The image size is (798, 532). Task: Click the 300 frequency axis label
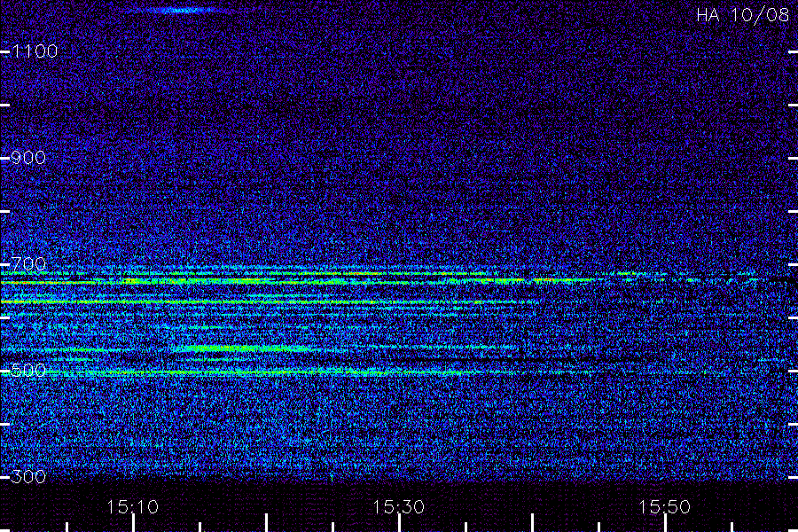tap(28, 476)
